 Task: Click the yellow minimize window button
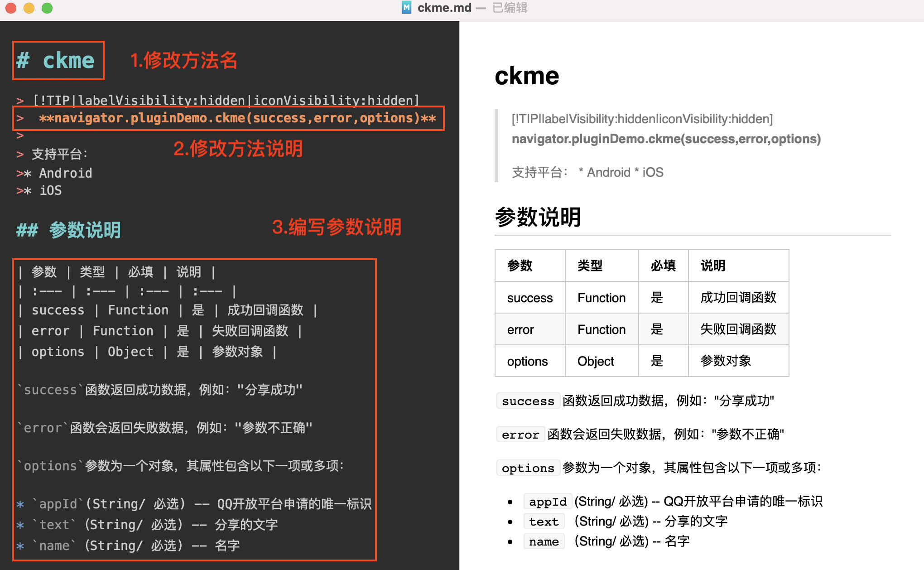coord(29,8)
